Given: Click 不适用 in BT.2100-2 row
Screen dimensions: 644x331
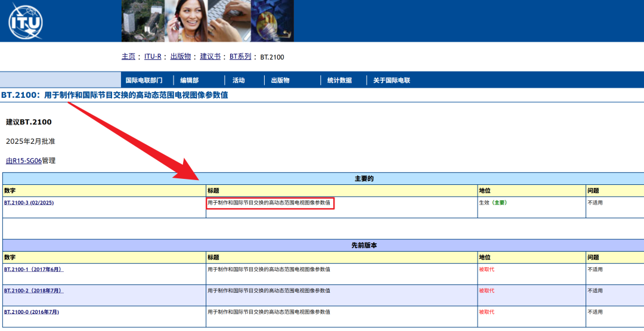Looking at the screenshot, I should tap(595, 291).
